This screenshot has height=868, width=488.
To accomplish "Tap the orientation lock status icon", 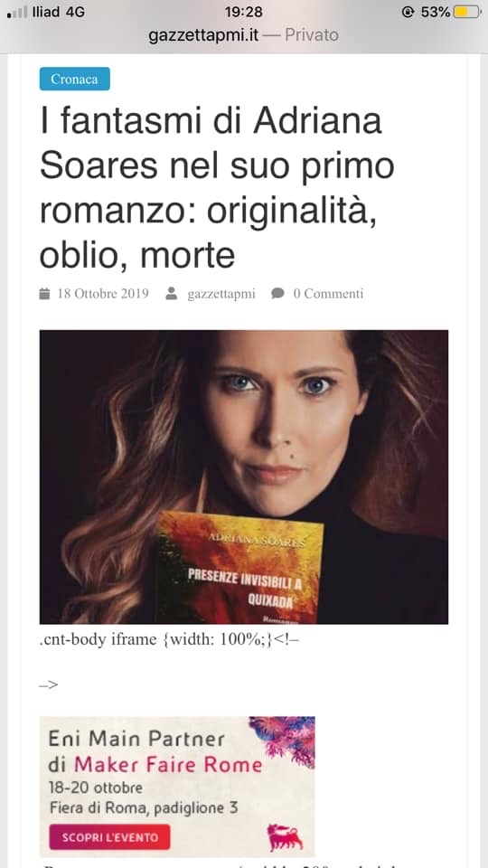I will click(408, 12).
